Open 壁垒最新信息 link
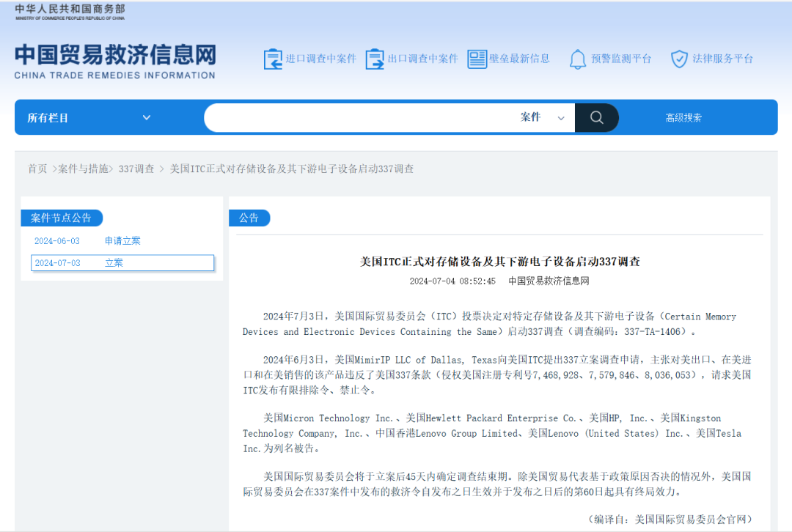 (x=519, y=59)
